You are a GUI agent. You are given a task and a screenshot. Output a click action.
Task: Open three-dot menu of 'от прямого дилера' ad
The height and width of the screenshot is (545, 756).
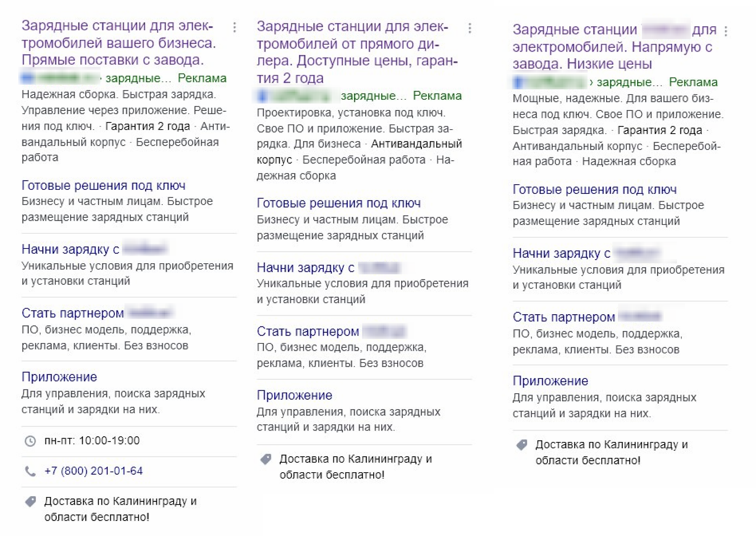pyautogui.click(x=470, y=28)
